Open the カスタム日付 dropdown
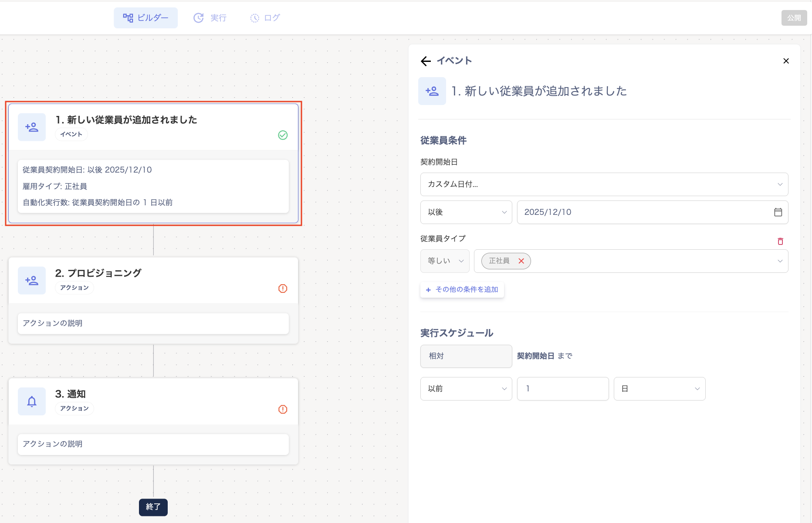812x523 pixels. (x=604, y=184)
